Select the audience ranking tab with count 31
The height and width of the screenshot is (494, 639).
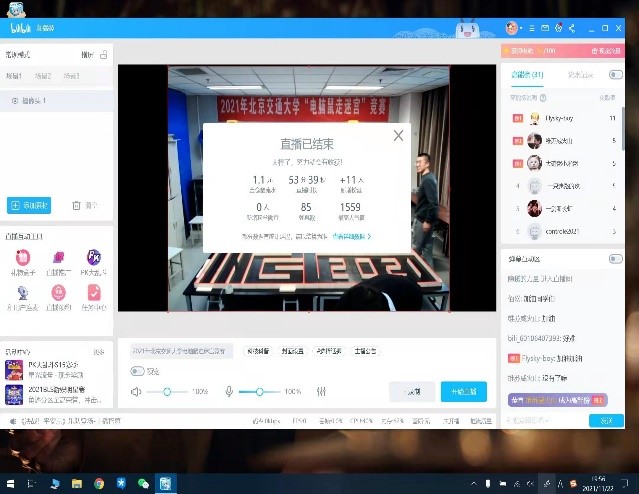coord(527,75)
